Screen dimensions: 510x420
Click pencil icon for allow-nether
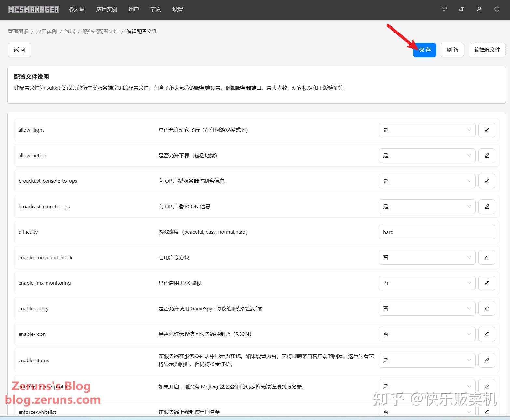pyautogui.click(x=487, y=155)
